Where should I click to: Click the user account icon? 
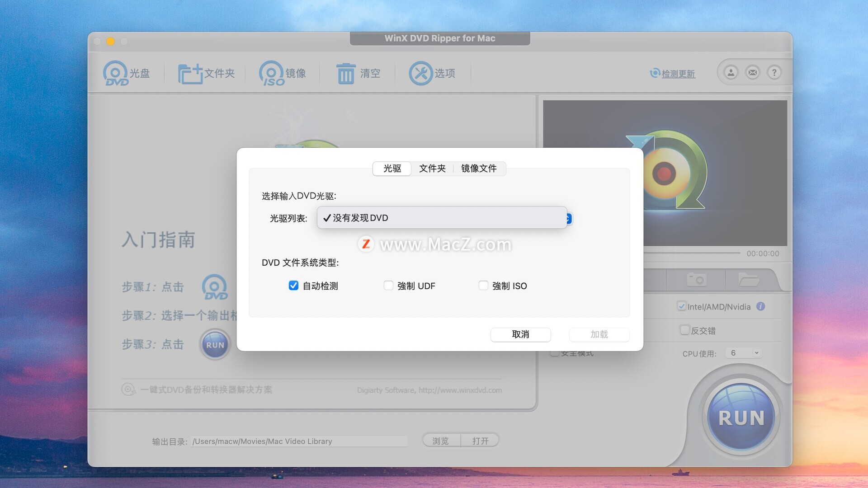[731, 72]
